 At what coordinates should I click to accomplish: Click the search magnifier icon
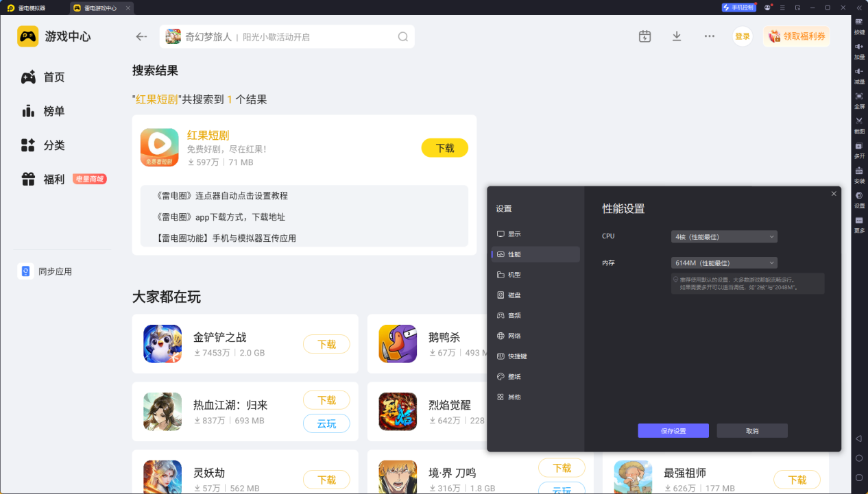(403, 37)
